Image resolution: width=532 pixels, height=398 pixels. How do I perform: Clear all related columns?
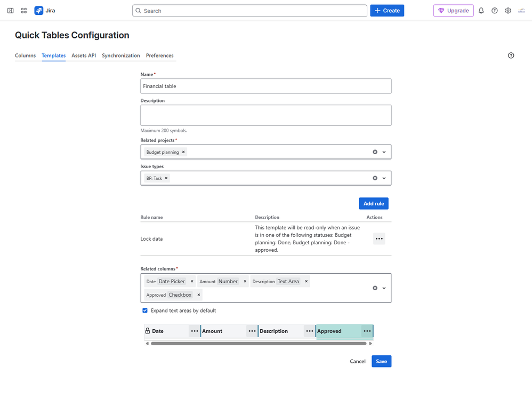[x=375, y=288]
